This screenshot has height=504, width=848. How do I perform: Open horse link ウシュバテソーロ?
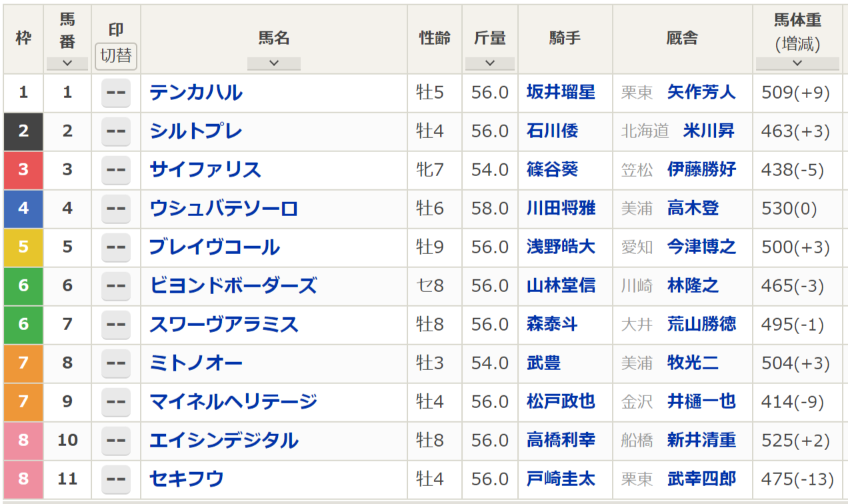[224, 209]
